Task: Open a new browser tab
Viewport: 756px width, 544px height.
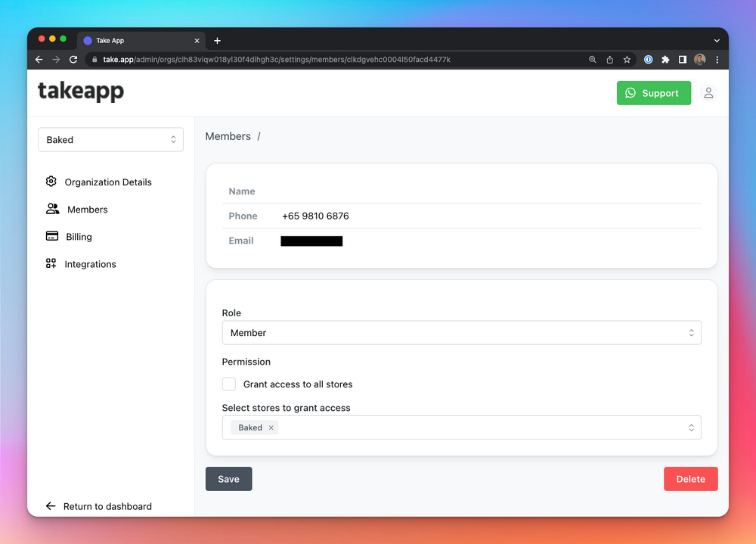Action: (218, 41)
